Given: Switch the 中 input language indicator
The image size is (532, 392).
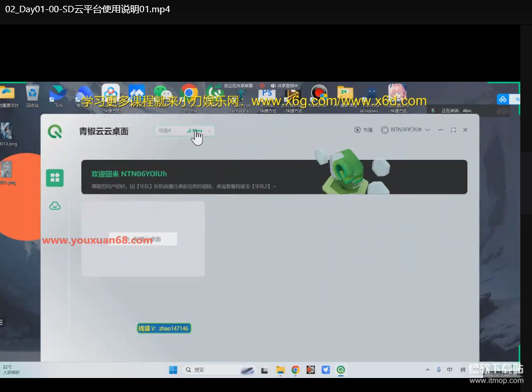Looking at the screenshot, I should (x=450, y=370).
